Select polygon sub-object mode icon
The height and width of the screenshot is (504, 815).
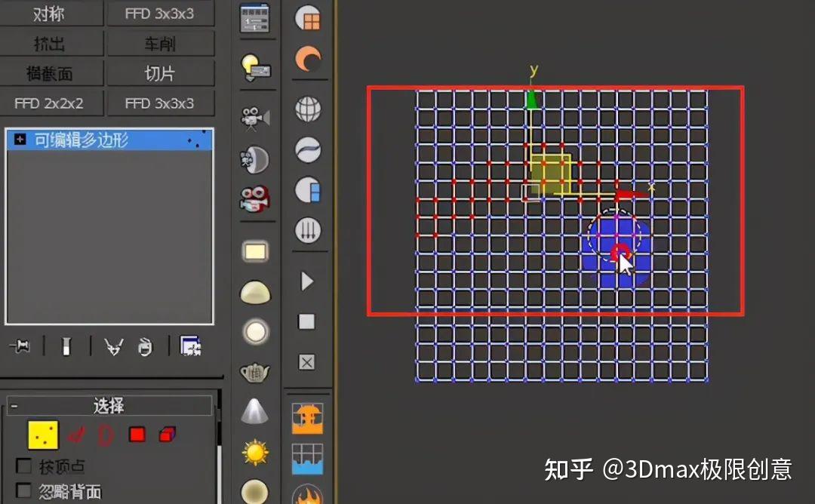137,435
